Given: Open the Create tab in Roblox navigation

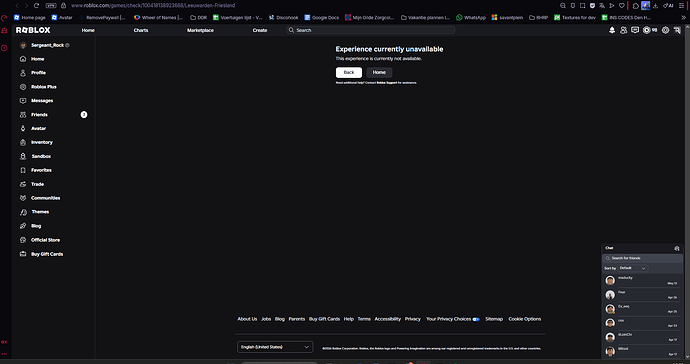Looking at the screenshot, I should 260,30.
